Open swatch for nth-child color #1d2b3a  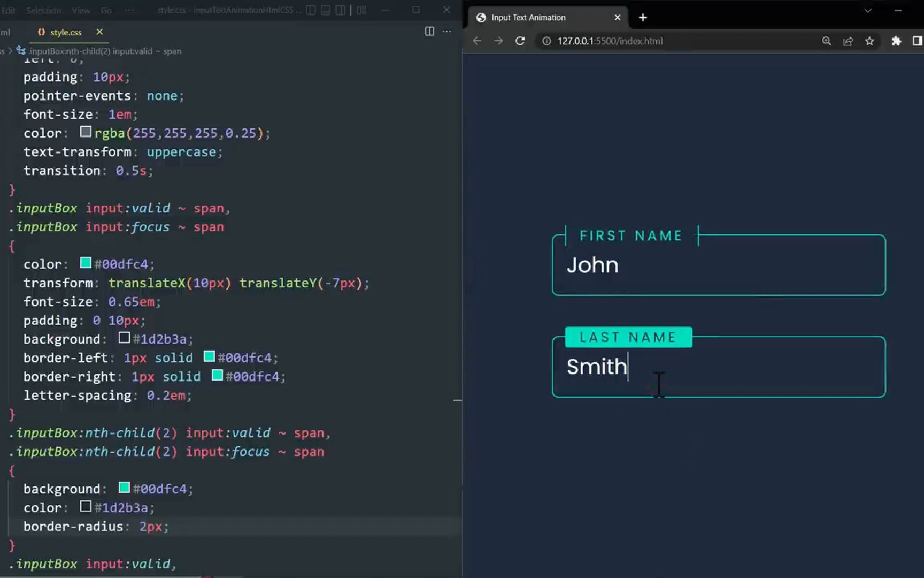coord(86,506)
